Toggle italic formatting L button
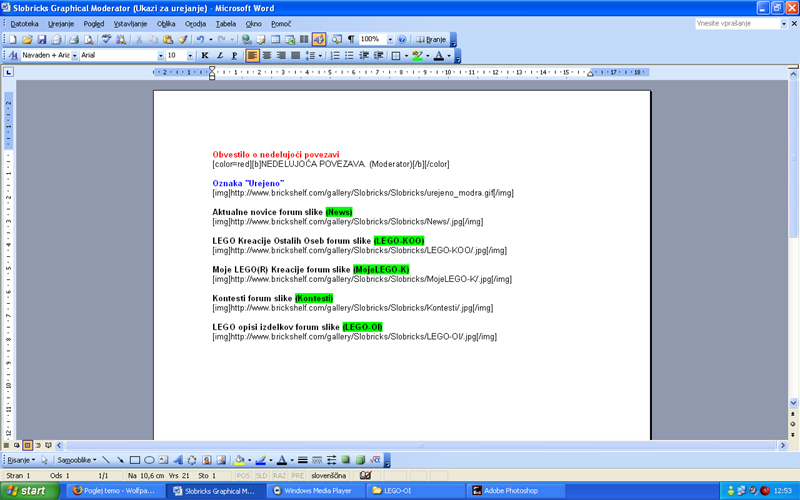 tap(220, 55)
